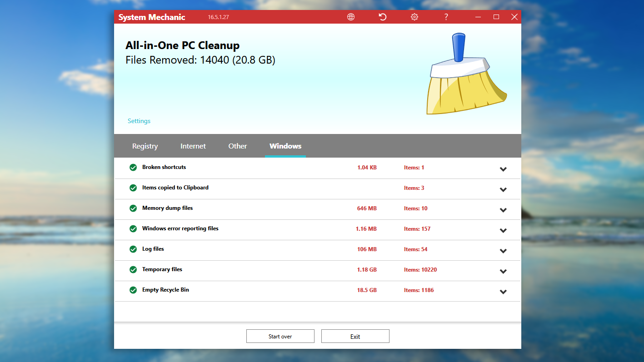The width and height of the screenshot is (644, 362).
Task: Click green checkmark beside Empty Recycle Bin
Action: point(133,290)
